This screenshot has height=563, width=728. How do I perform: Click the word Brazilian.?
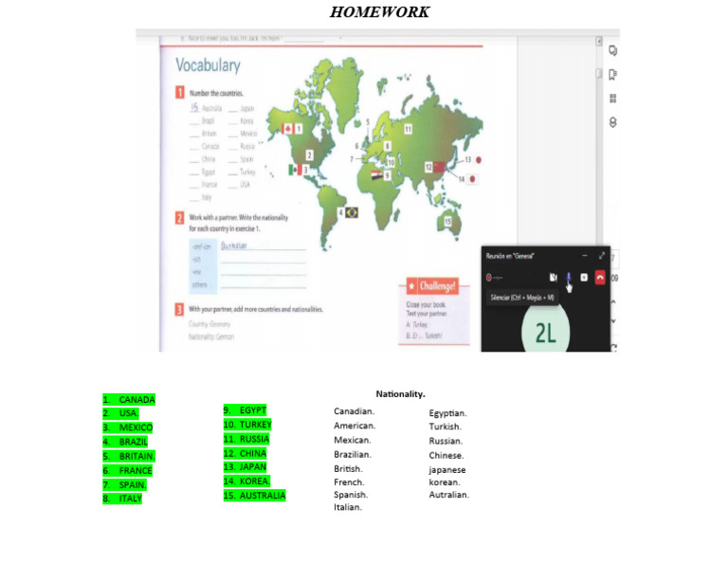pos(353,454)
